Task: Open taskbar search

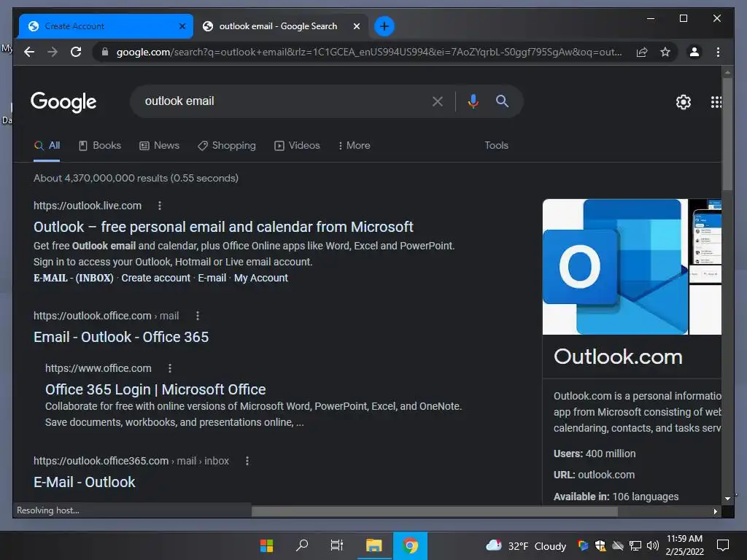Action: 301,545
